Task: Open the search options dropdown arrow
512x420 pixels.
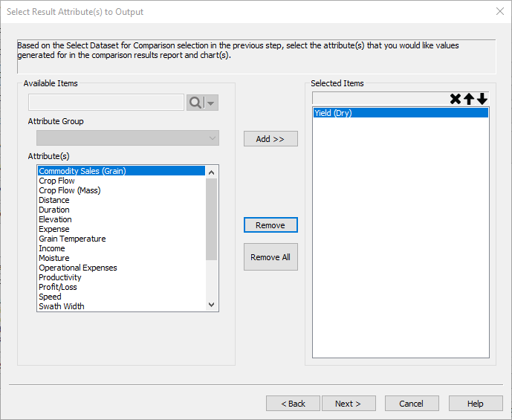Action: pos(211,103)
